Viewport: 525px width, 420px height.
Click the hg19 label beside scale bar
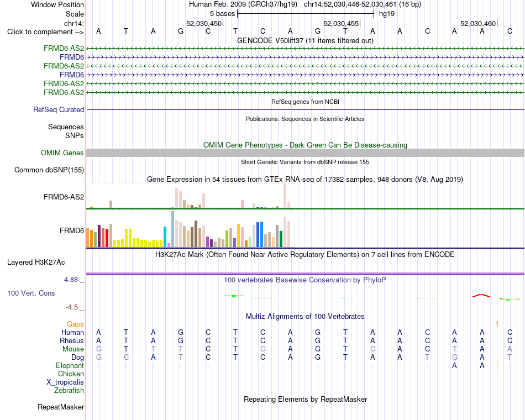(387, 14)
